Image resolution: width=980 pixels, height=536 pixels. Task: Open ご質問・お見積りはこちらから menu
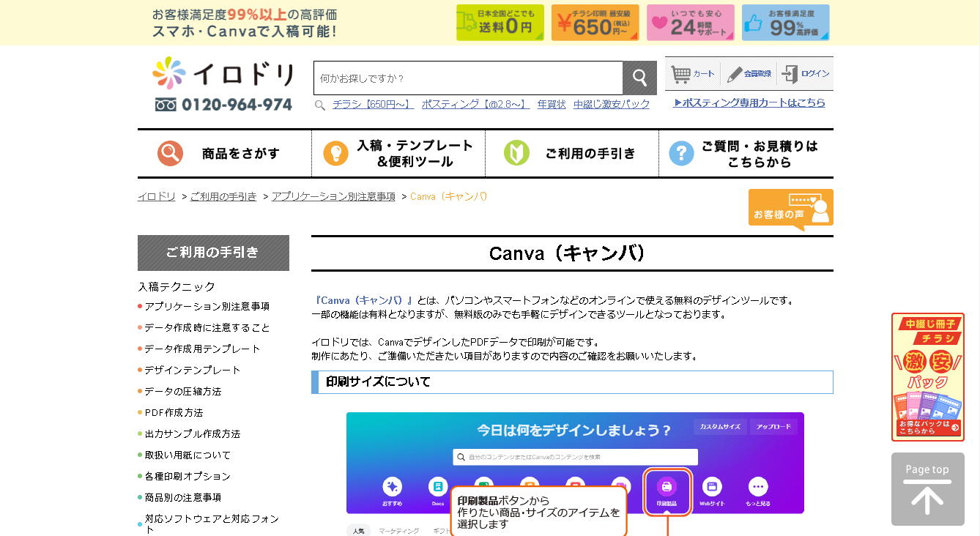[746, 154]
